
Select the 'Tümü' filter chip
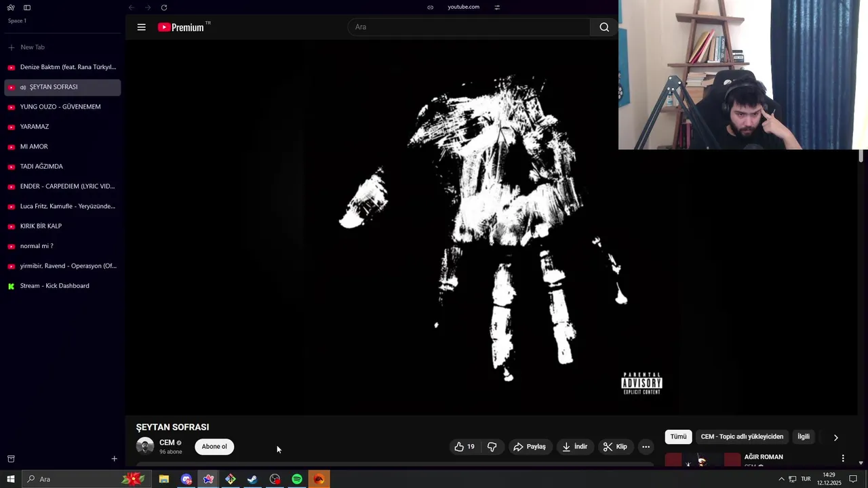click(678, 437)
